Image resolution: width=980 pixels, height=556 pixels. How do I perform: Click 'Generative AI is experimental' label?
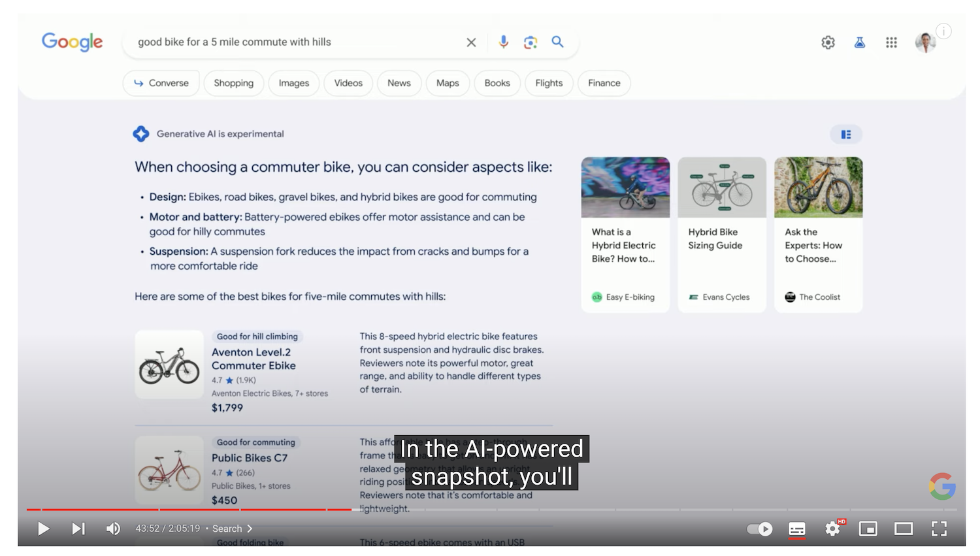pos(220,134)
